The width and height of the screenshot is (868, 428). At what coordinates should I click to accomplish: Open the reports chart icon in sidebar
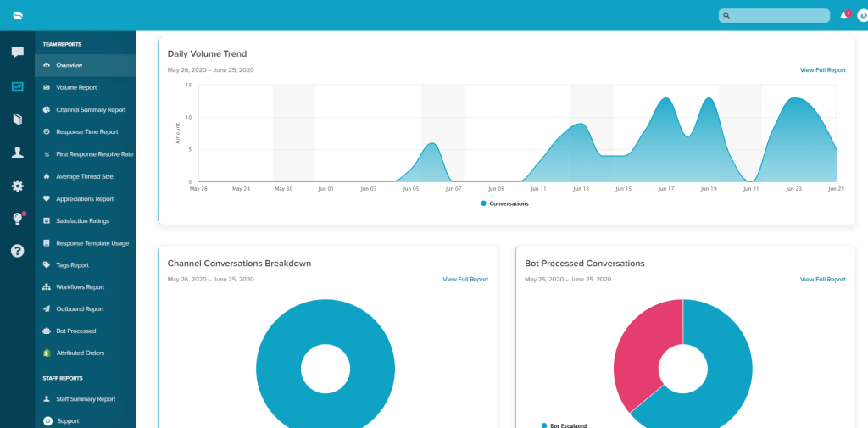click(18, 87)
